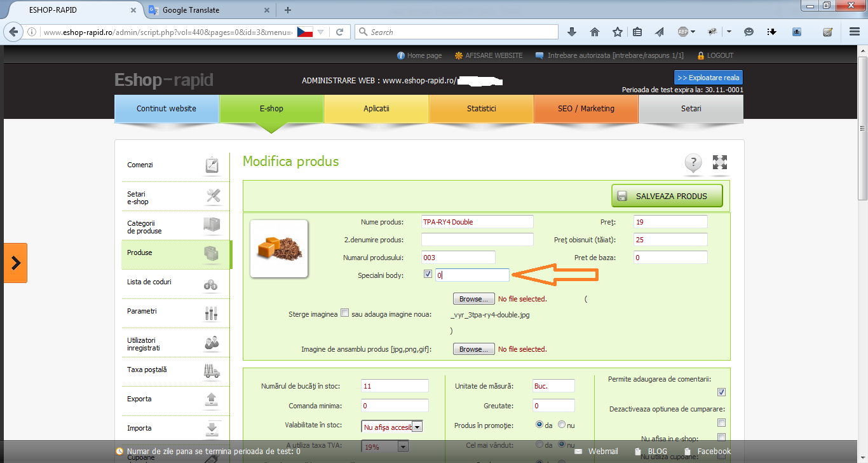This screenshot has width=868, height=463.
Task: Select 'da' for Cel mai vandut
Action: tap(540, 445)
